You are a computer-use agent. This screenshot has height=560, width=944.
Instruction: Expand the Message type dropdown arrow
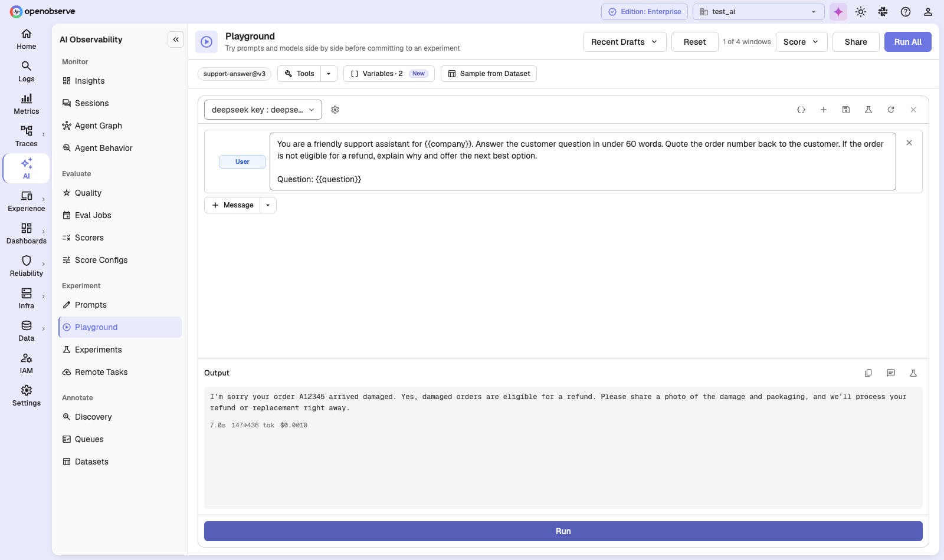point(268,205)
